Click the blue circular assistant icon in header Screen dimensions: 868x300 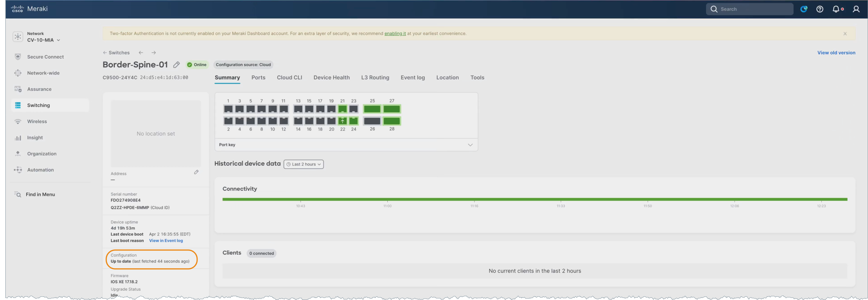(804, 9)
